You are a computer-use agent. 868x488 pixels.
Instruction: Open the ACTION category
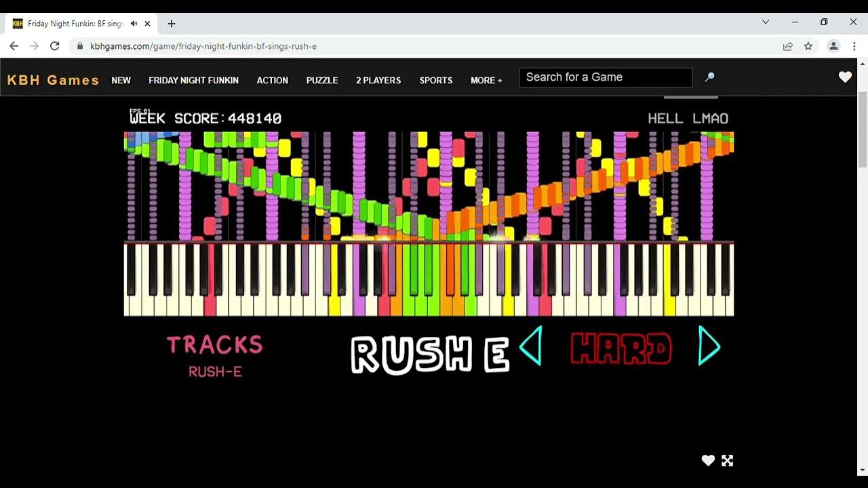coord(273,80)
